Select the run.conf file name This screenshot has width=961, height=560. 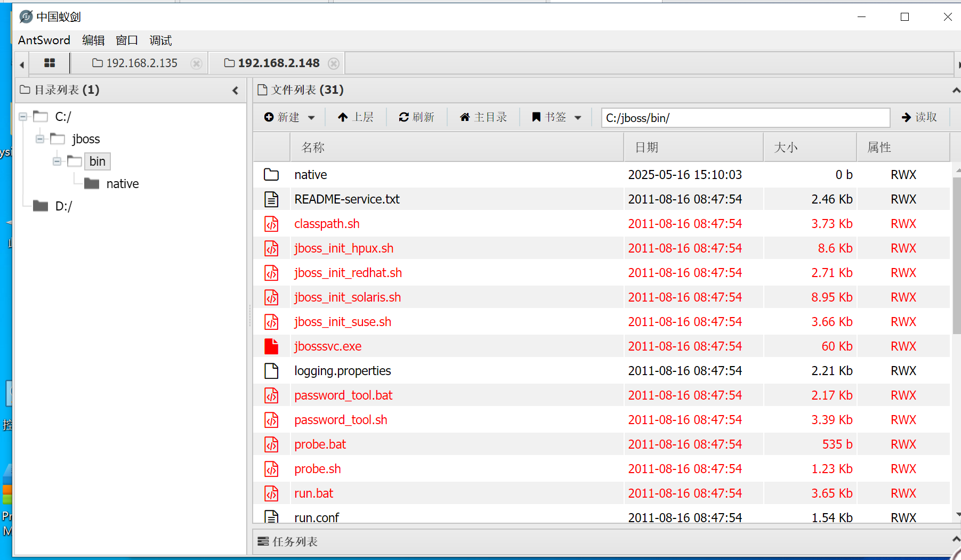tap(317, 517)
